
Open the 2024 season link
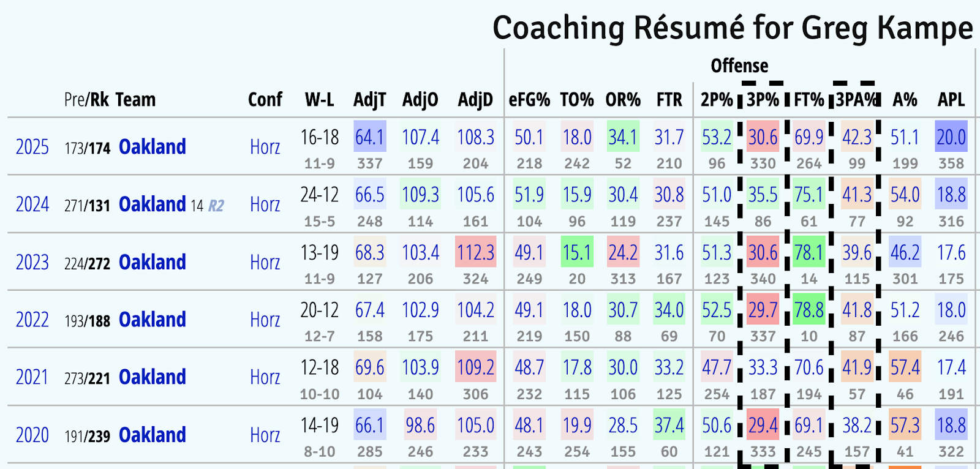click(32, 204)
